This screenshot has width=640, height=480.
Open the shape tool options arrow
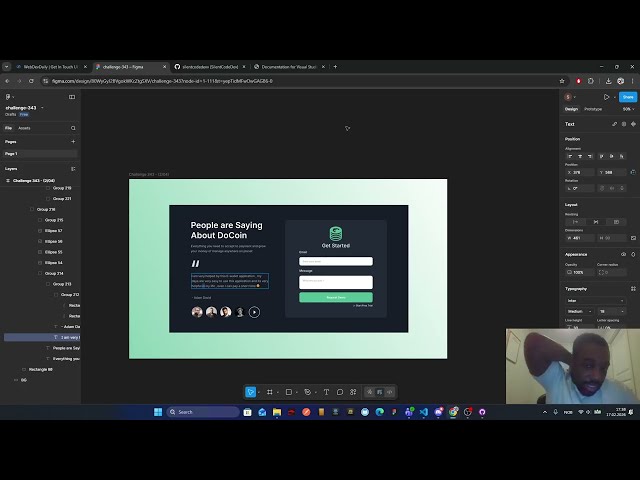(297, 392)
